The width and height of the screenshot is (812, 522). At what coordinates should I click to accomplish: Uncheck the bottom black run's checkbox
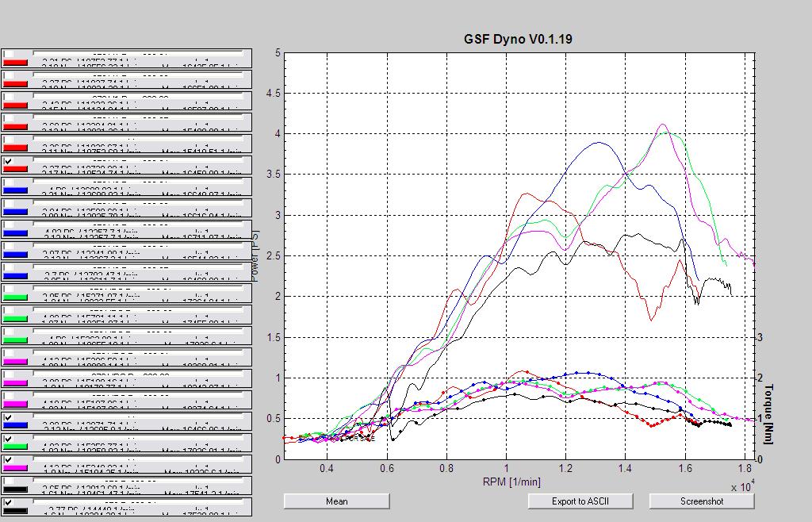pyautogui.click(x=8, y=502)
